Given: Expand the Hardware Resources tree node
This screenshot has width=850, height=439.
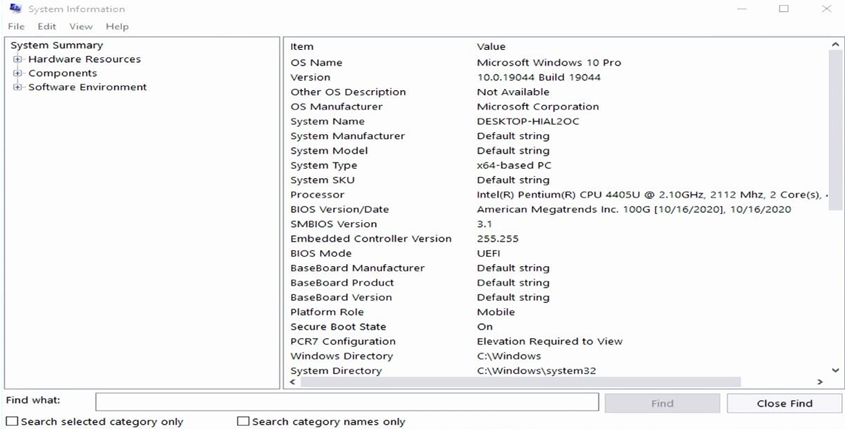Looking at the screenshot, I should pyautogui.click(x=18, y=59).
